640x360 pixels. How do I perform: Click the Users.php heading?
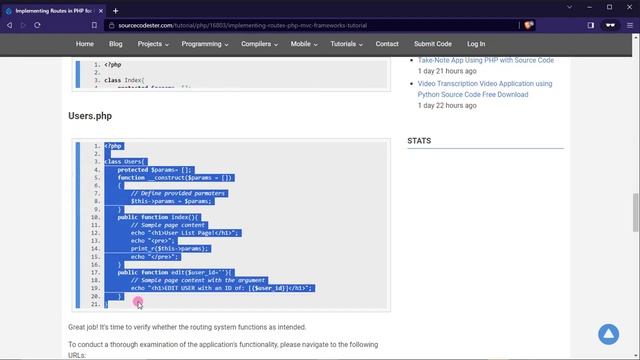pos(90,116)
